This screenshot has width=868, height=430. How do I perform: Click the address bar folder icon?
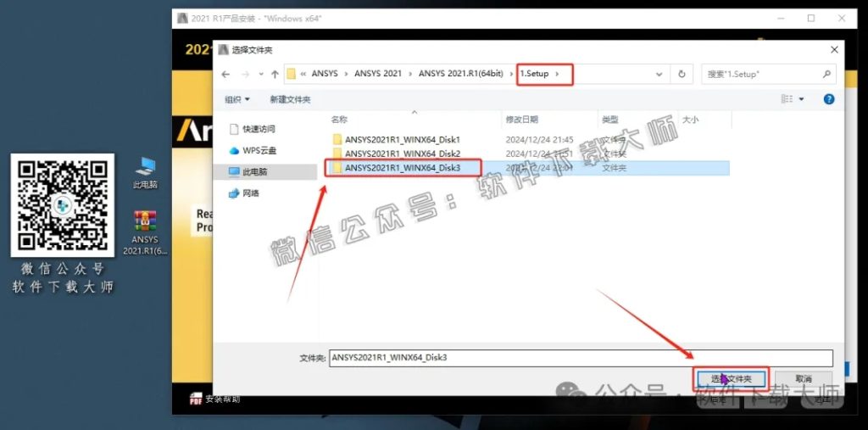coord(292,74)
